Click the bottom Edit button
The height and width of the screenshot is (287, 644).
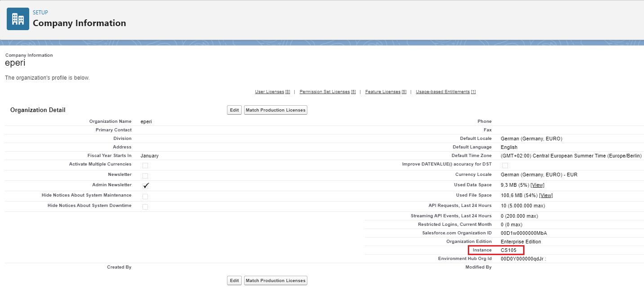tap(235, 281)
